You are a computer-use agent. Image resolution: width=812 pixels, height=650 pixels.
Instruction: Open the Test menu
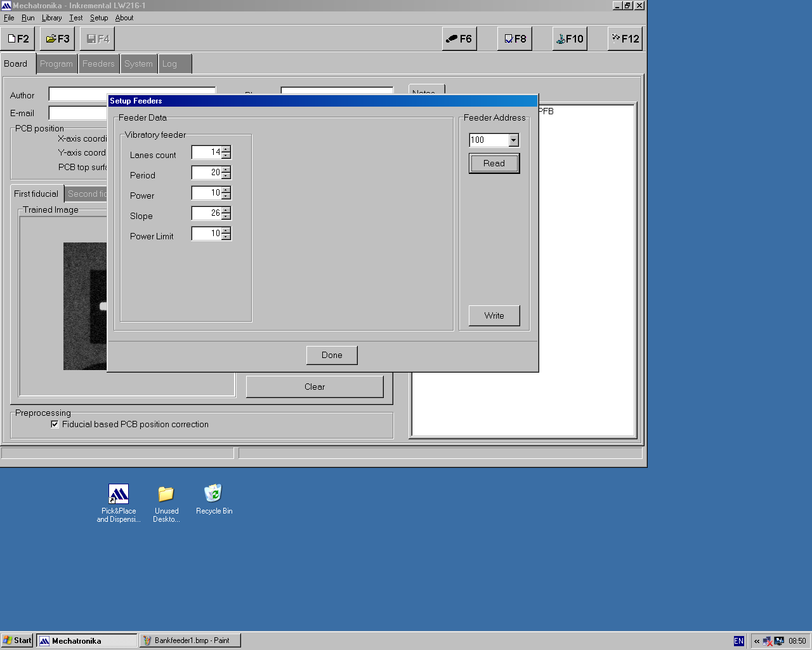pyautogui.click(x=76, y=18)
